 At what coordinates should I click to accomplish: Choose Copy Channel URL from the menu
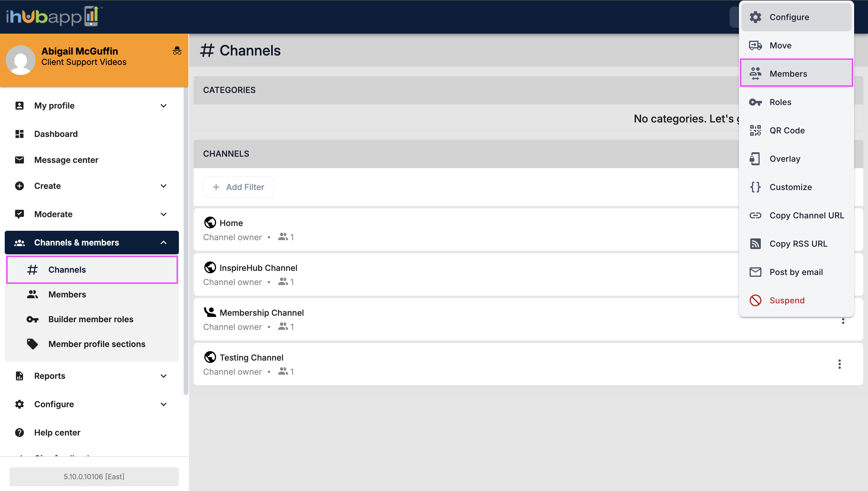[x=796, y=215]
